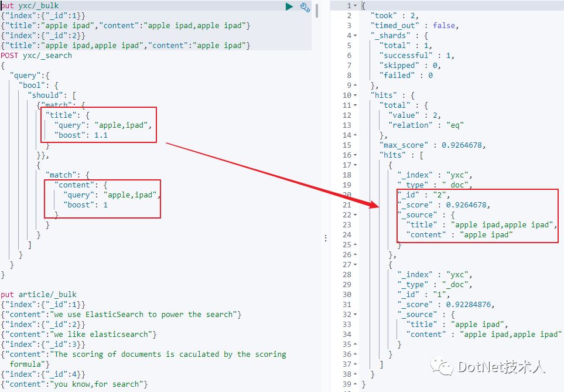This screenshot has height=392, width=564.
Task: Click the "query":{ line below POST
Action: [29, 75]
